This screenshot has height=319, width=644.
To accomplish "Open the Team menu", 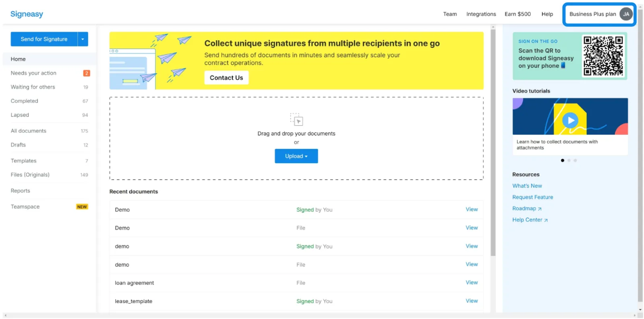I will point(450,14).
